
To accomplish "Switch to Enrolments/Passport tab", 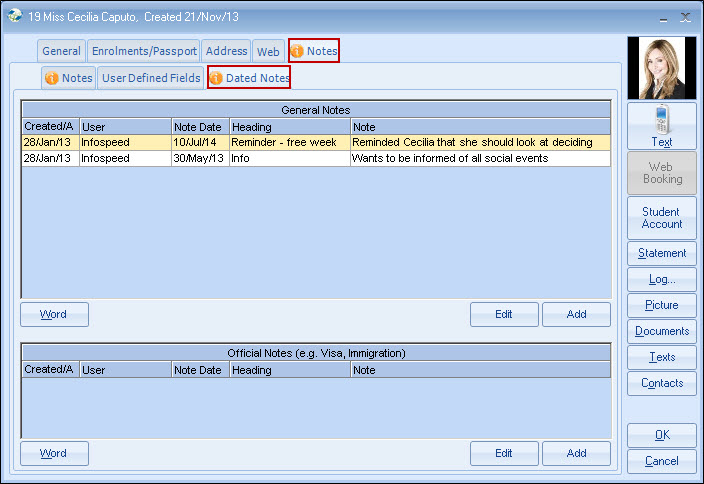I will [143, 51].
